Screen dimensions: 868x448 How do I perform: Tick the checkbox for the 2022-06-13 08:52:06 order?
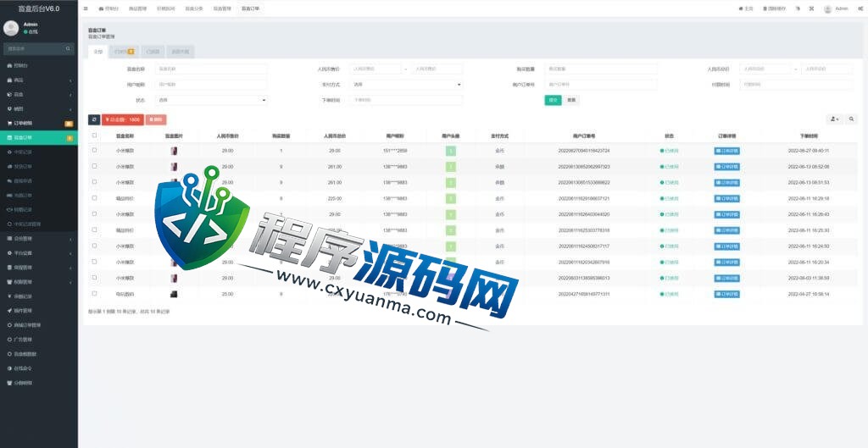tap(94, 166)
